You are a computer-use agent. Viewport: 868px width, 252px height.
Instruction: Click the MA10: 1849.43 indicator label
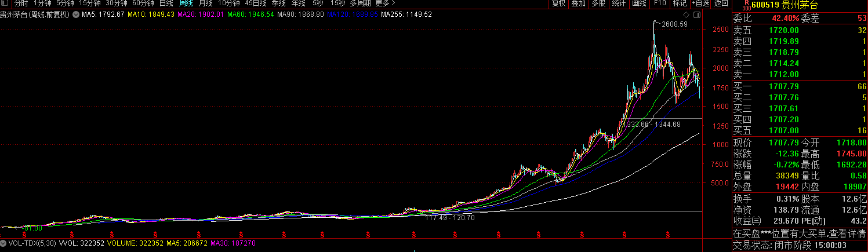[152, 14]
